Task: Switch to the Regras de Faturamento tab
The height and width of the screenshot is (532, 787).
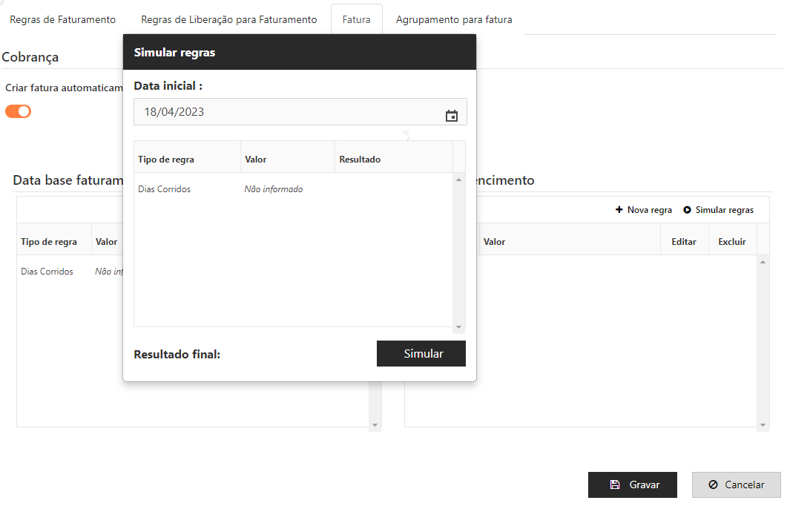Action: click(x=62, y=20)
